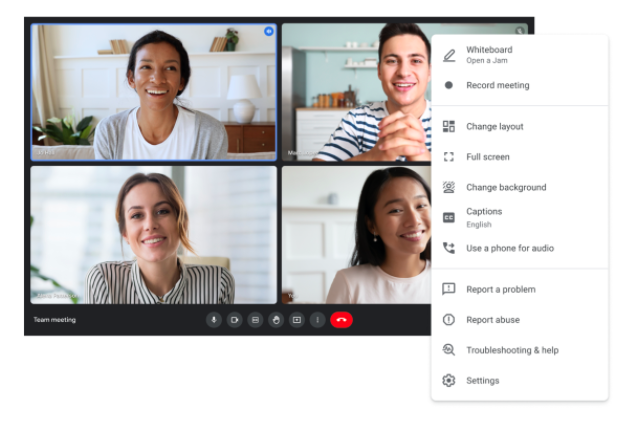The width and height of the screenshot is (629, 421).
Task: Open Whiteboard from the menu
Action: (488, 54)
